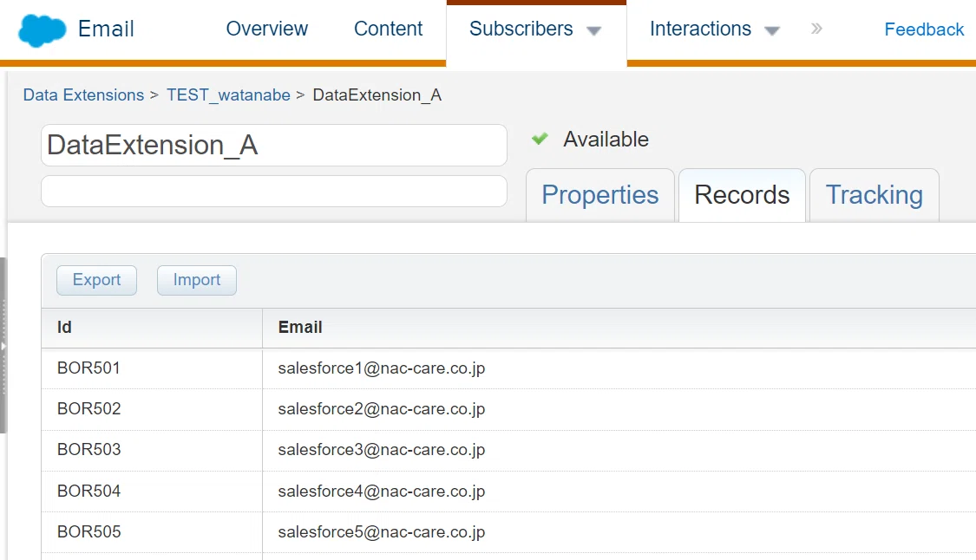Click the Id column header
This screenshot has width=976, height=560.
(x=152, y=328)
